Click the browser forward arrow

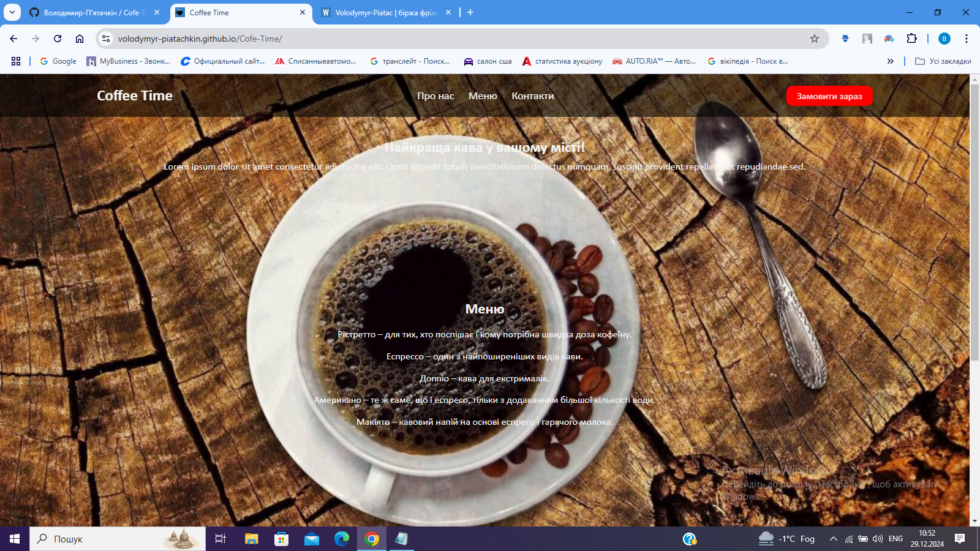tap(36, 39)
